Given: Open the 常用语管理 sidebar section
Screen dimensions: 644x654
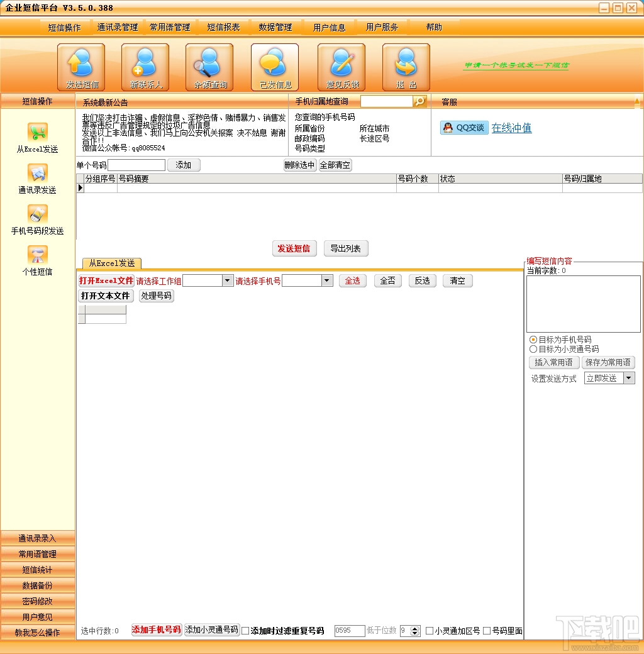Looking at the screenshot, I should coord(38,554).
